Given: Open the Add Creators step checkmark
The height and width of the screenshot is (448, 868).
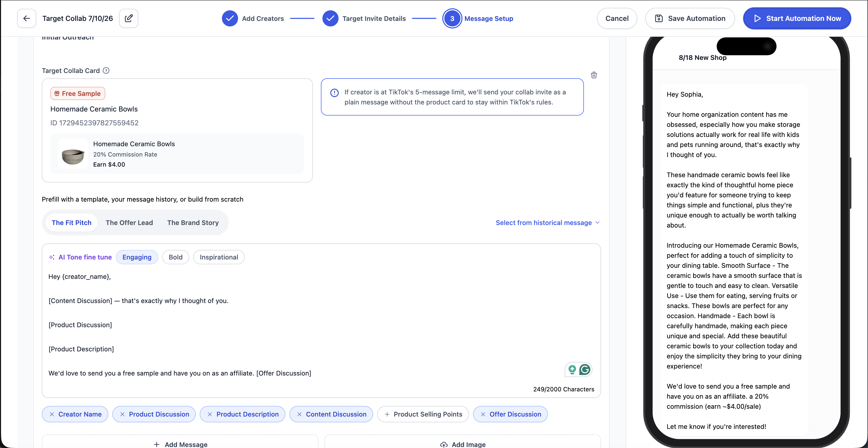Looking at the screenshot, I should 230,19.
